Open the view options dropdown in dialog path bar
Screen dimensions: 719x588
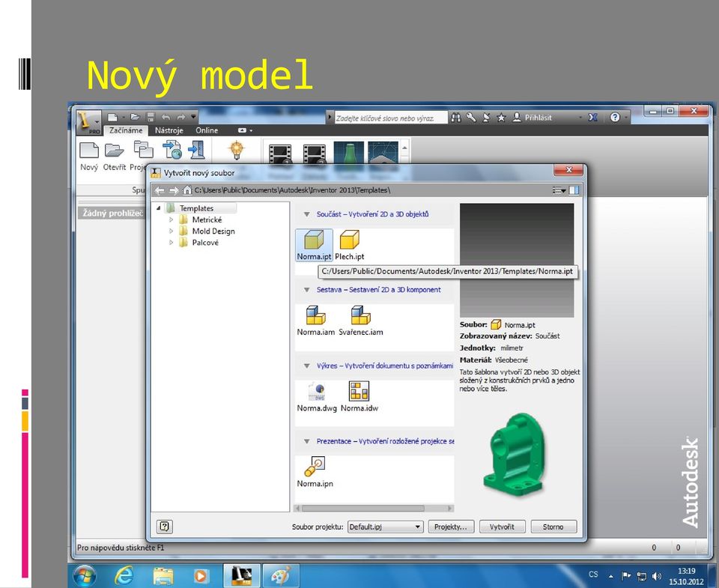(559, 190)
